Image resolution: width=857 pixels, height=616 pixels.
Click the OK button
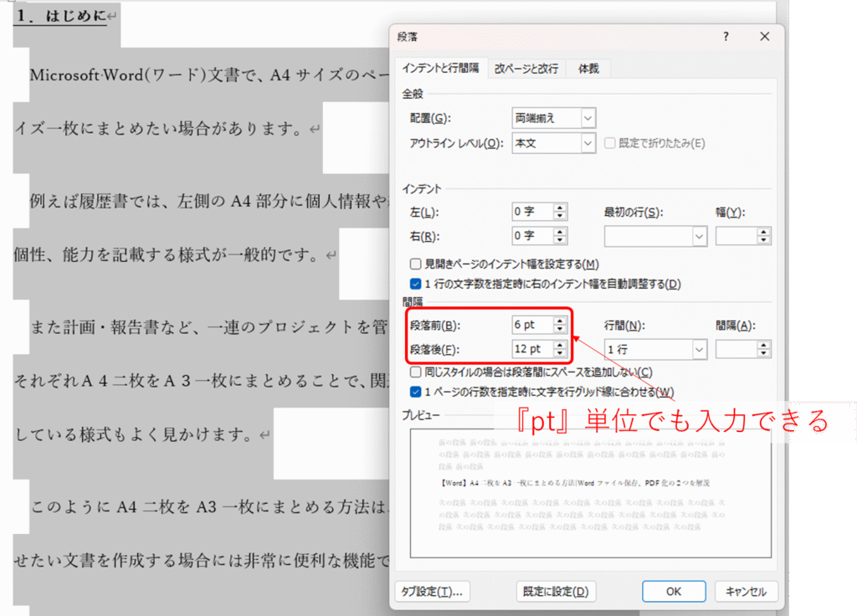coord(674,591)
